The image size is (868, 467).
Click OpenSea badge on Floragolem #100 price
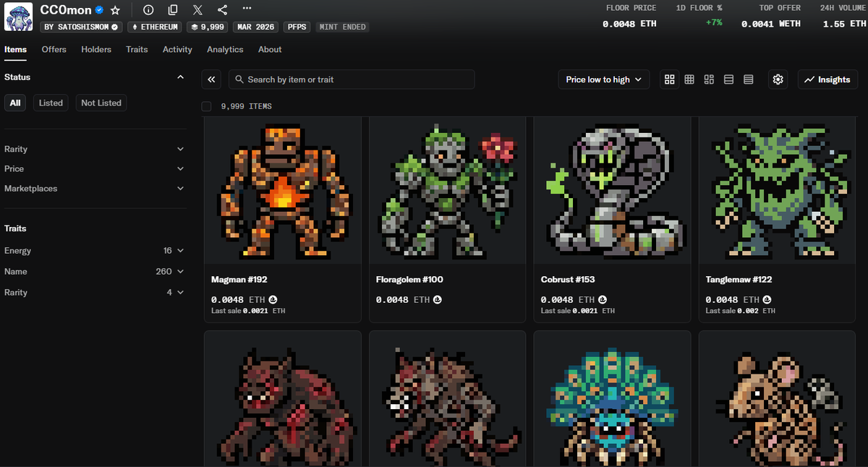[438, 299]
